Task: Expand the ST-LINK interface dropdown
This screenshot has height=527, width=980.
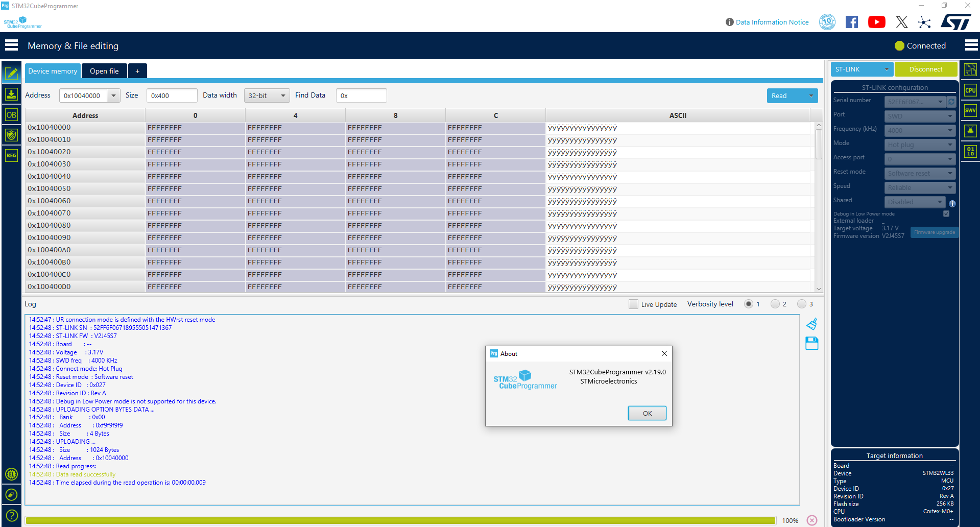Action: click(862, 69)
